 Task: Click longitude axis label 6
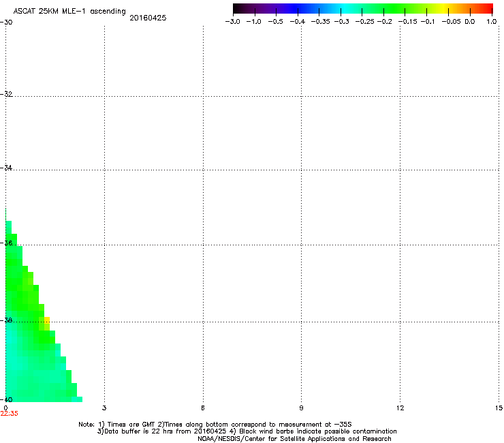click(x=203, y=408)
